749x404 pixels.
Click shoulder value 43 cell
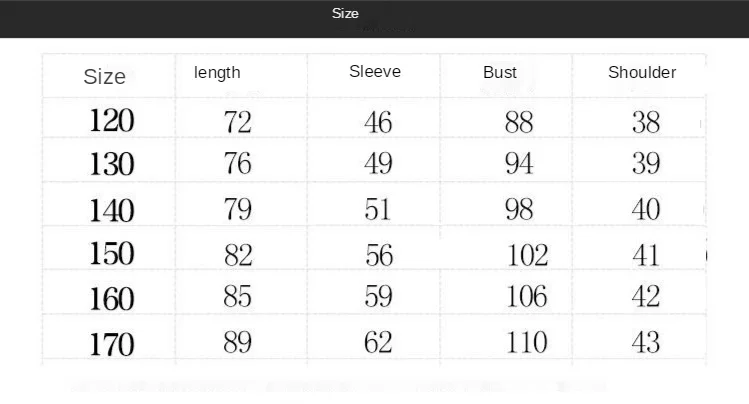pyautogui.click(x=646, y=343)
